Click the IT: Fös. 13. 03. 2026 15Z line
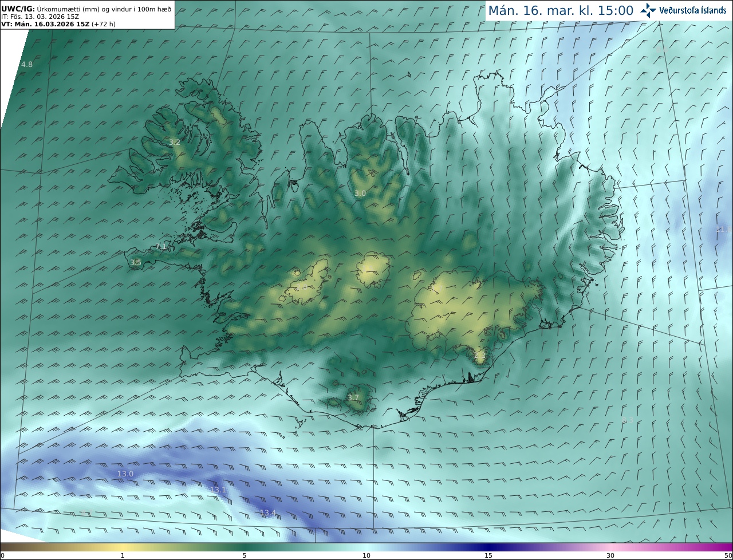This screenshot has width=733, height=560. point(40,17)
